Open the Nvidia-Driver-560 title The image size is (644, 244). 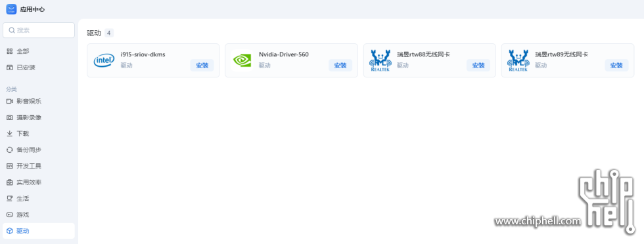pyautogui.click(x=284, y=54)
